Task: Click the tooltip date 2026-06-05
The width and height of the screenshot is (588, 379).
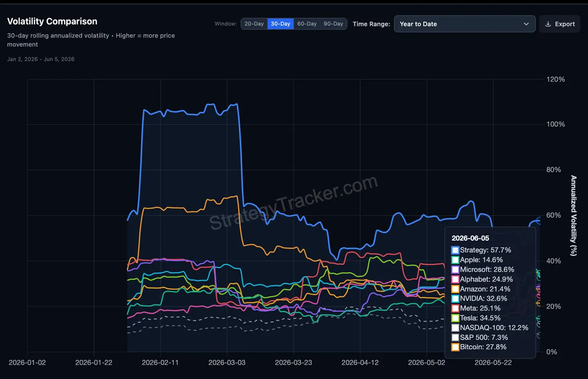Action: click(470, 238)
